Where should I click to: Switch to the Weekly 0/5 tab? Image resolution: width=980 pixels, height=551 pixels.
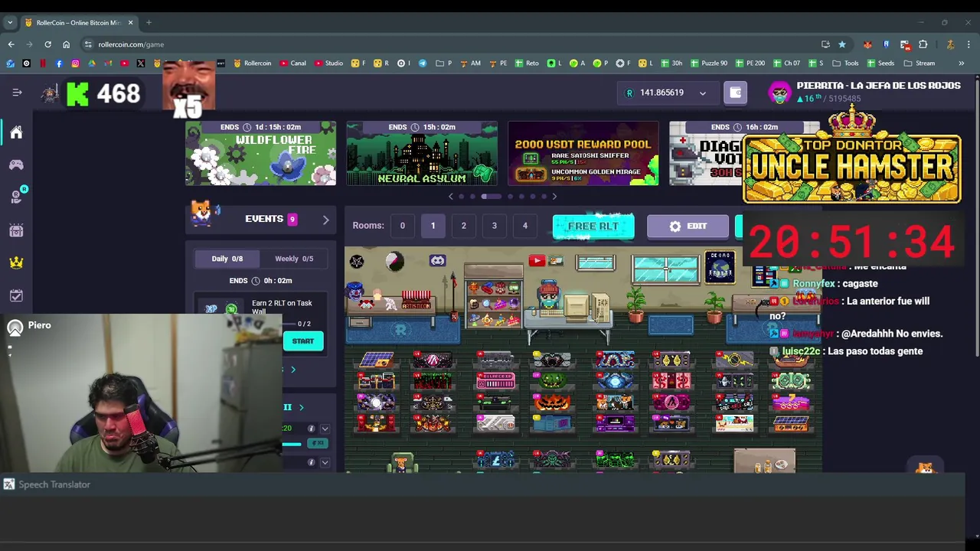pos(294,259)
